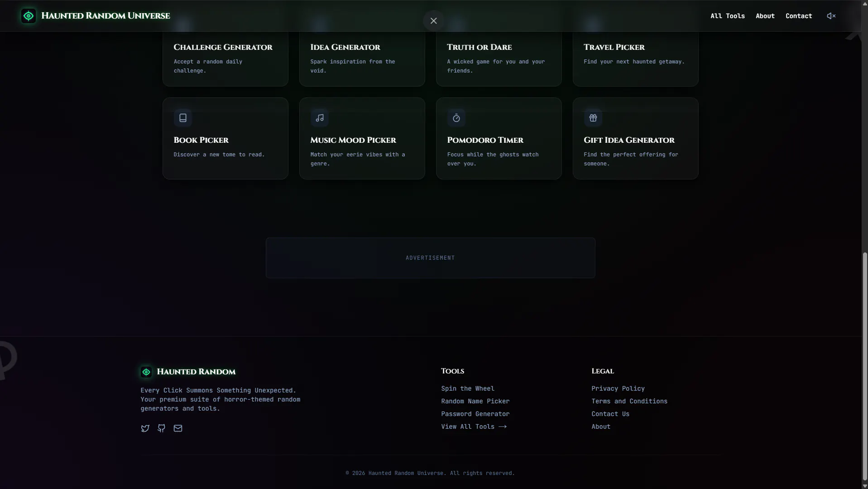The width and height of the screenshot is (868, 489).
Task: Click the round X close button
Action: tap(433, 21)
